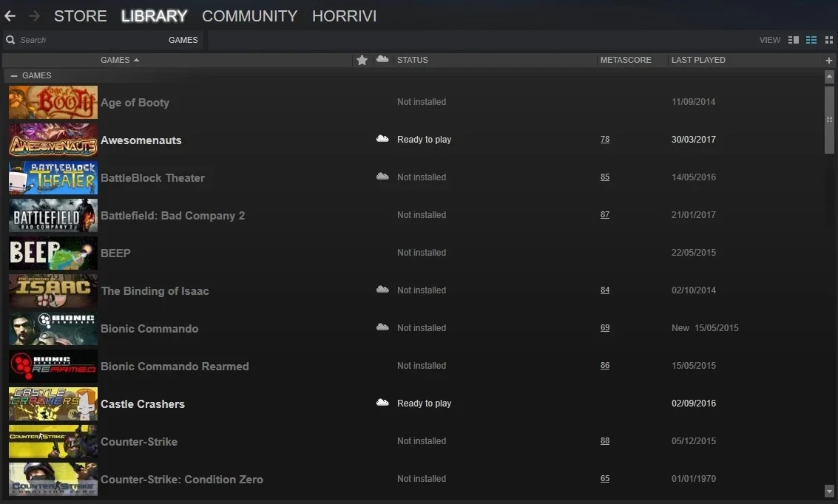The width and height of the screenshot is (838, 504).
Task: Select the BEEP title
Action: click(115, 253)
